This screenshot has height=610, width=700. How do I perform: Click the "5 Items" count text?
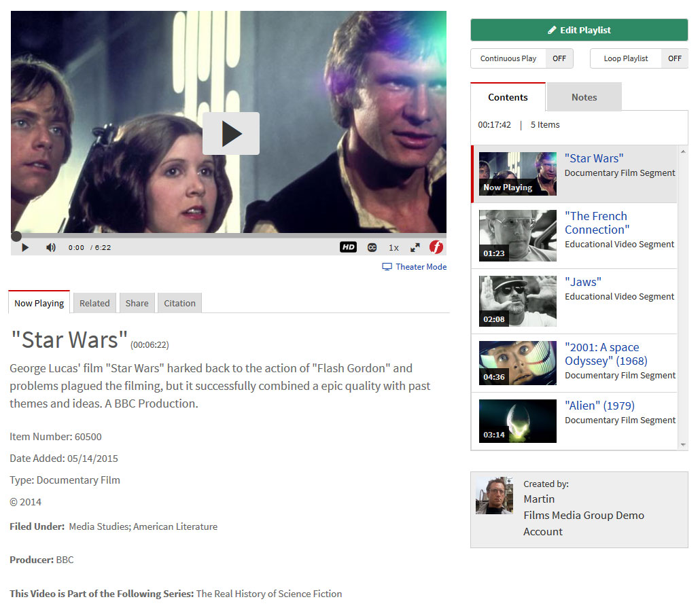(x=545, y=125)
